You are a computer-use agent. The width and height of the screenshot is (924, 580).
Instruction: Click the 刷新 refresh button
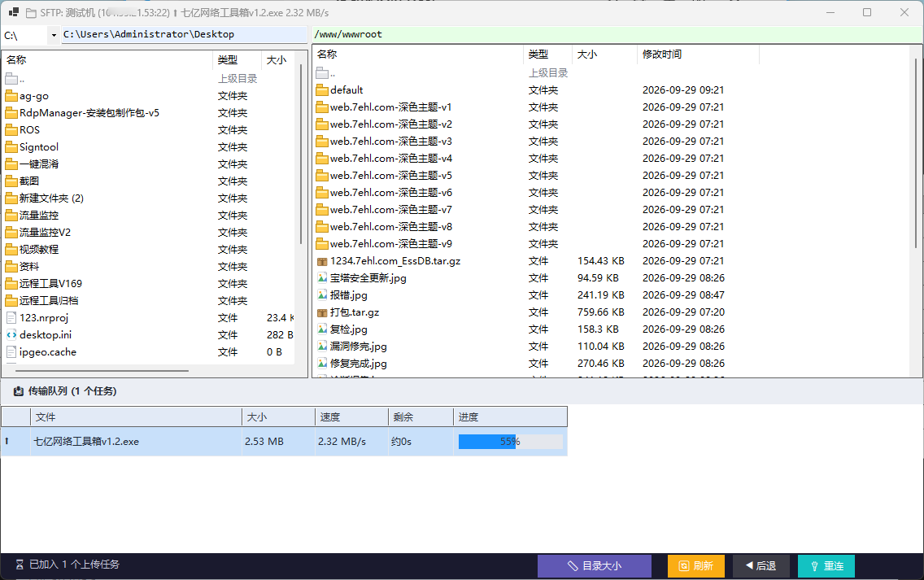pyautogui.click(x=696, y=566)
